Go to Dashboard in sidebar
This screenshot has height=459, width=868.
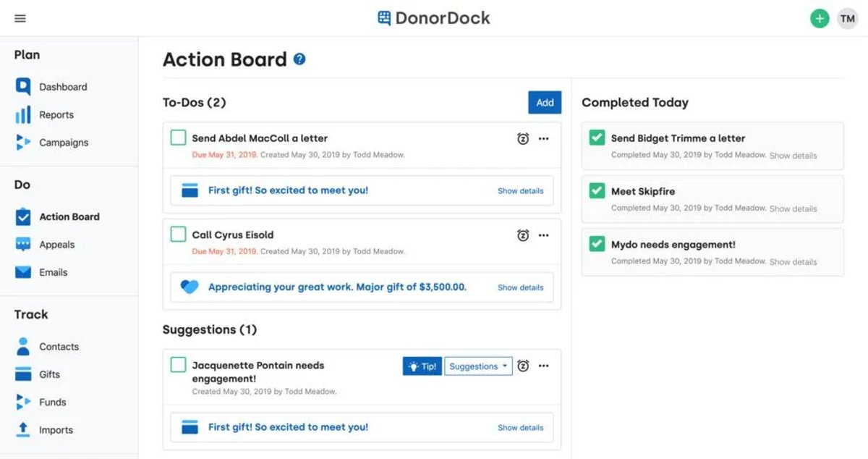click(x=63, y=87)
